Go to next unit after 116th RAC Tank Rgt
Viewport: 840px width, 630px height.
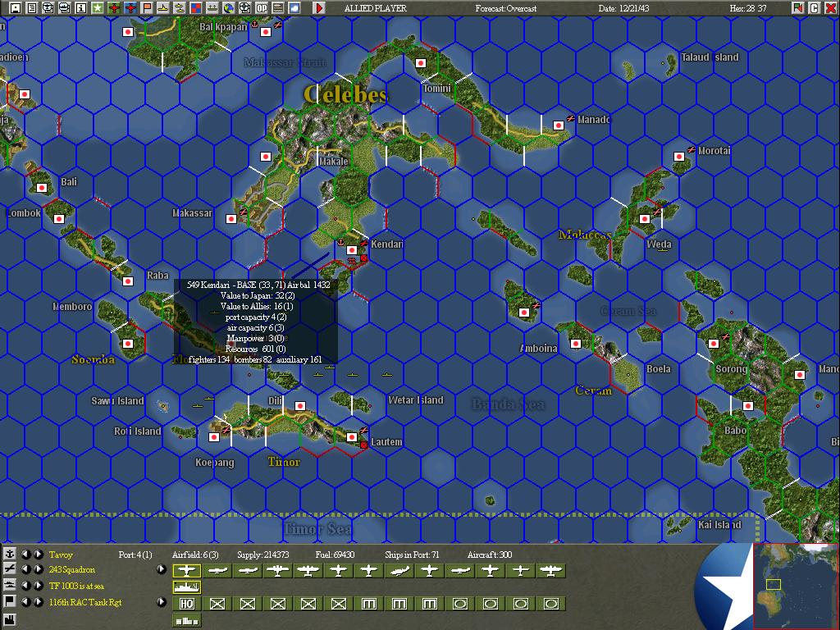point(39,601)
